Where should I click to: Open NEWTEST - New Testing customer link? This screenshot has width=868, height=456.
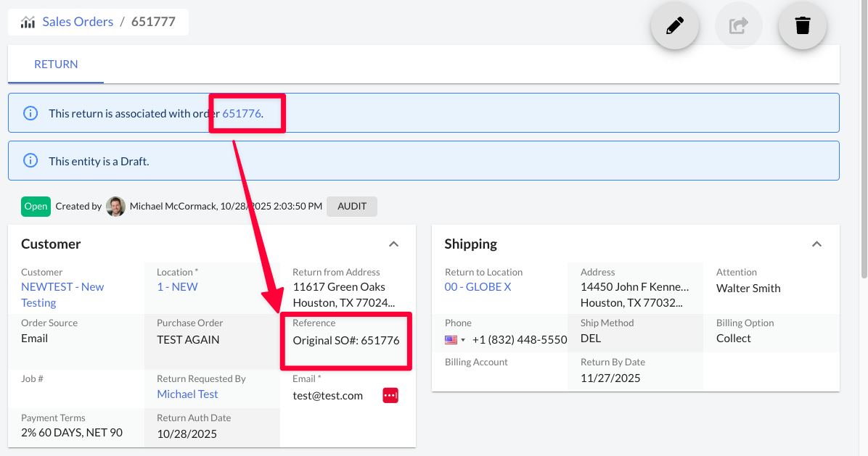62,294
